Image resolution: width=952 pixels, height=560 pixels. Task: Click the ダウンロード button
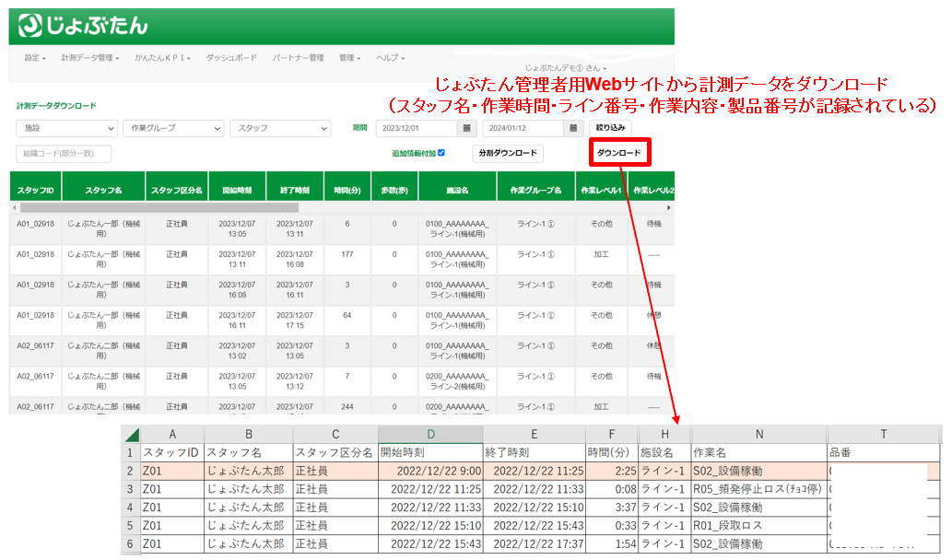(619, 152)
